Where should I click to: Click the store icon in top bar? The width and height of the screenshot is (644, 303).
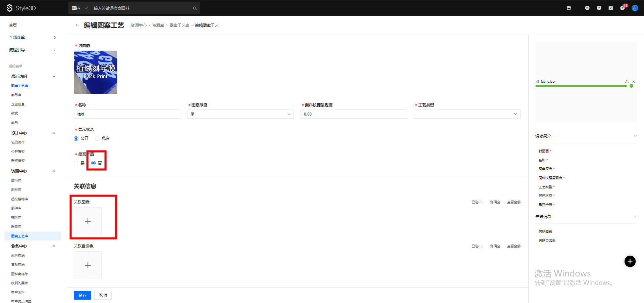(x=569, y=8)
